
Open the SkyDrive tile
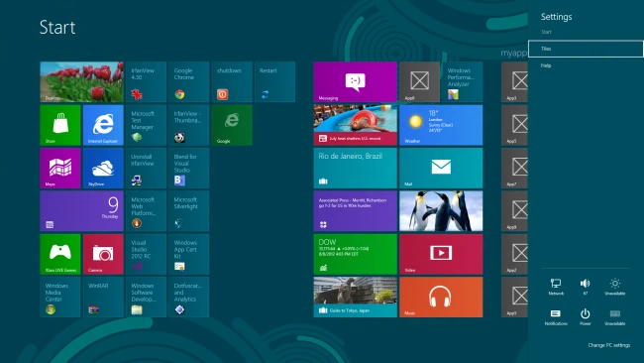click(x=103, y=169)
